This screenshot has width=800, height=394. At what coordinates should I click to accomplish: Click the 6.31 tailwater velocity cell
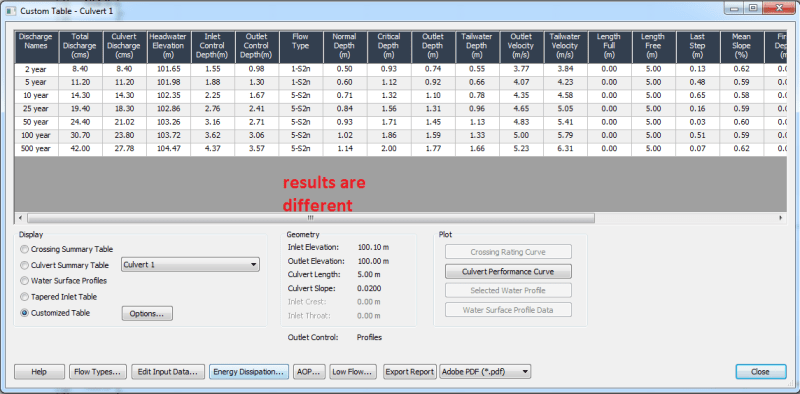565,149
